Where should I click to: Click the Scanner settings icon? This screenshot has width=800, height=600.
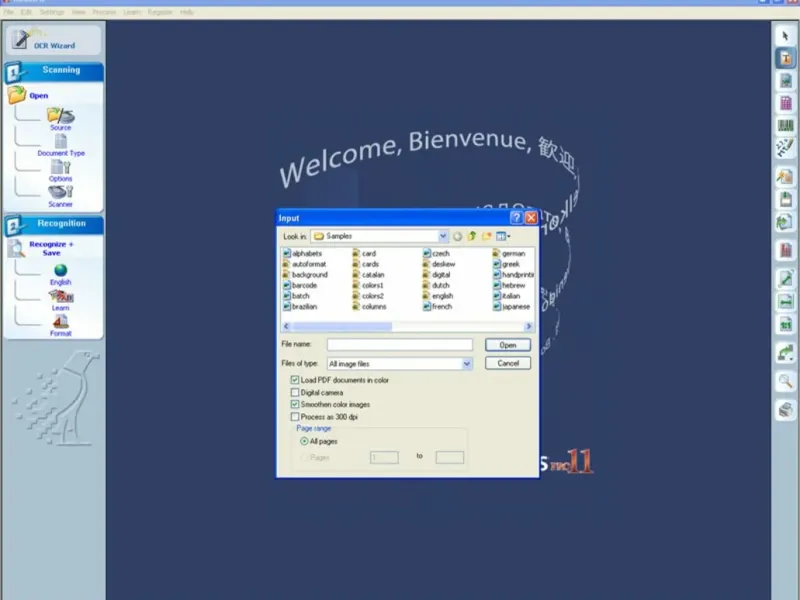[x=61, y=192]
